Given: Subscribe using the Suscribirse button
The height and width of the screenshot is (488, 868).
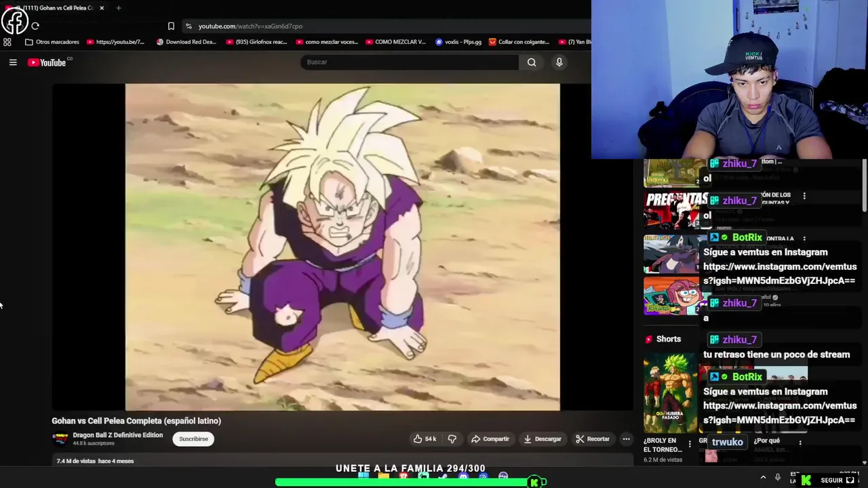Looking at the screenshot, I should pos(193,439).
